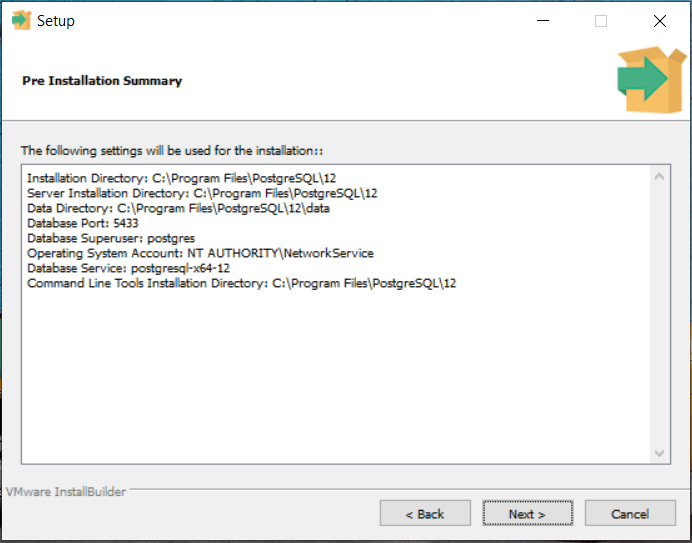
Task: Click the Database Service postgresql-x64-12 line
Action: tap(129, 268)
